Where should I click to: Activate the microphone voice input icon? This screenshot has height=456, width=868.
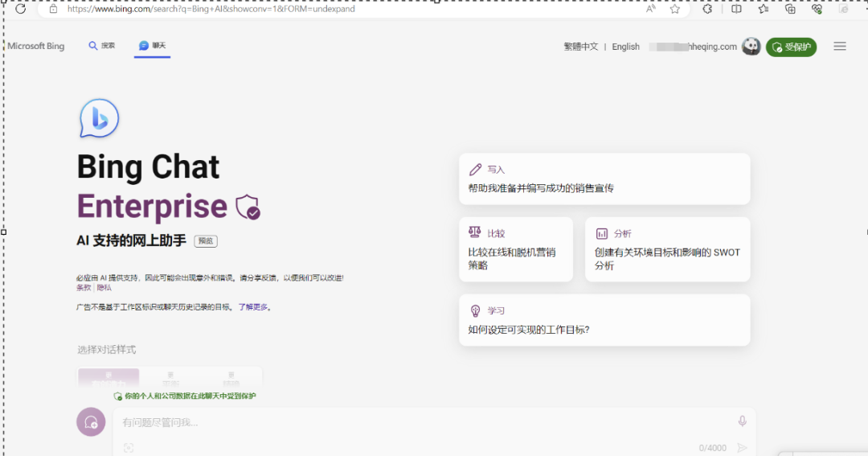tap(743, 421)
